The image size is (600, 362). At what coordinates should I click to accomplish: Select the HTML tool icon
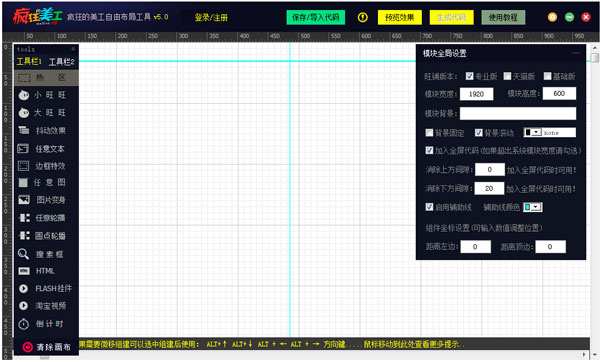24,271
